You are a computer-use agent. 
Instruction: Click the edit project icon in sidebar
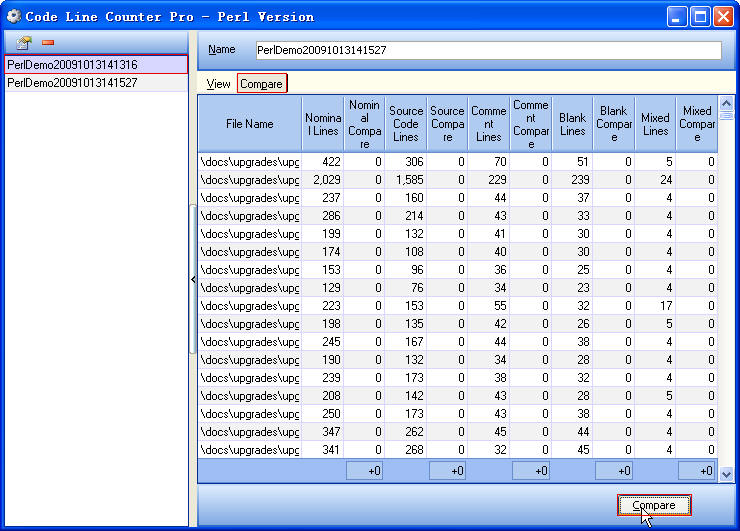coord(25,43)
